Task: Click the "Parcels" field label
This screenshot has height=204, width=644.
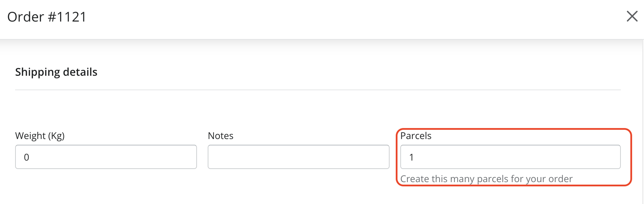Action: [x=416, y=136]
